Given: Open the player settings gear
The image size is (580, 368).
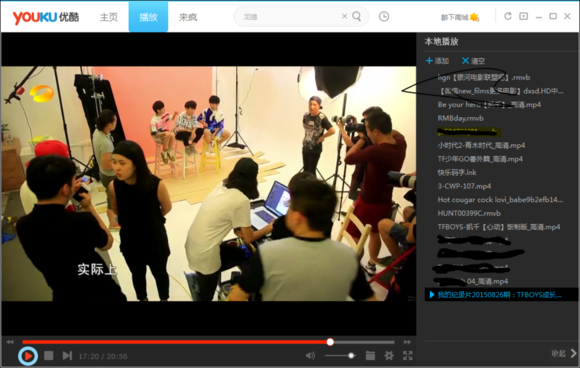Looking at the screenshot, I should [x=389, y=356].
